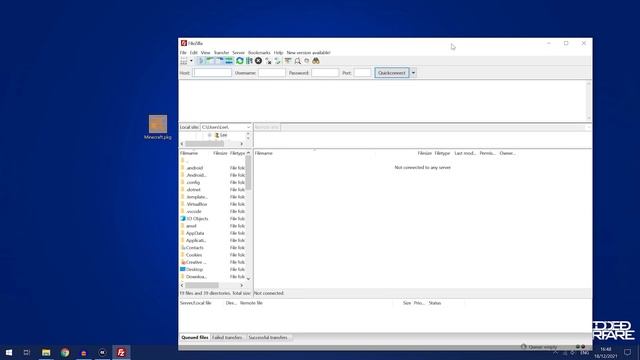Open the Quickconnect history dropdown arrow

[x=413, y=73]
